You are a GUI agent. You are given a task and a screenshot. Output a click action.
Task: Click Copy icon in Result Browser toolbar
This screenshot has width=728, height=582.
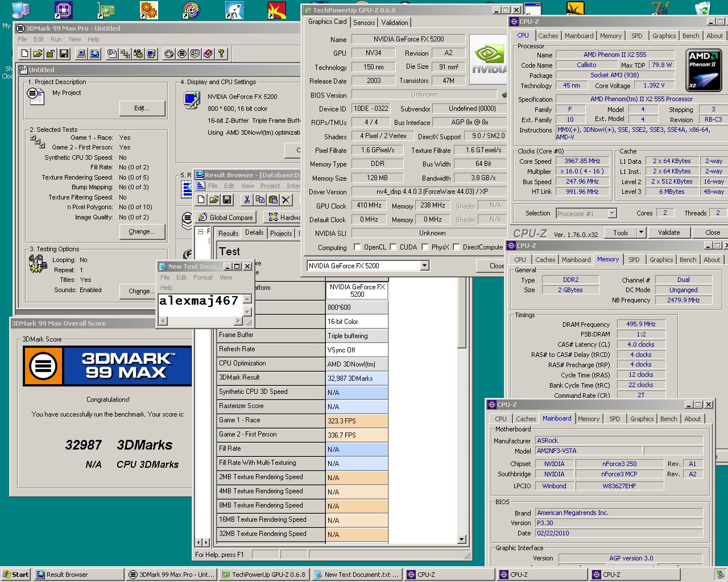(260, 199)
